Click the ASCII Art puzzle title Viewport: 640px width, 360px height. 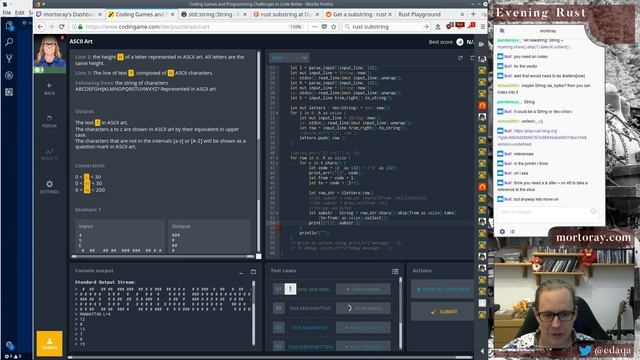(x=81, y=41)
